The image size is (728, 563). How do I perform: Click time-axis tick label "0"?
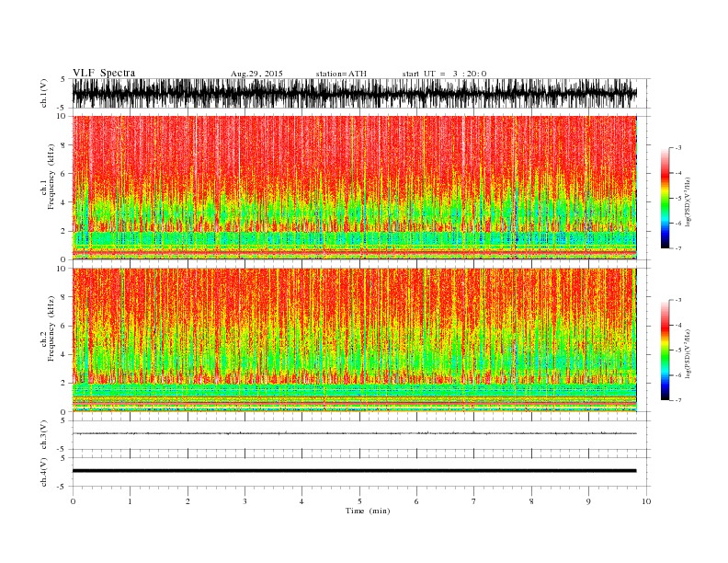click(x=73, y=501)
